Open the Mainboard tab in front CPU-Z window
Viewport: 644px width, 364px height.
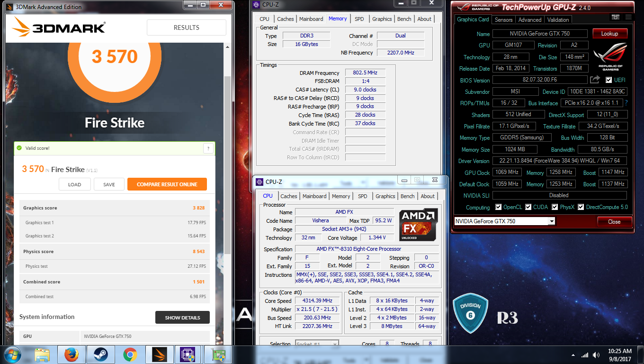tap(314, 196)
